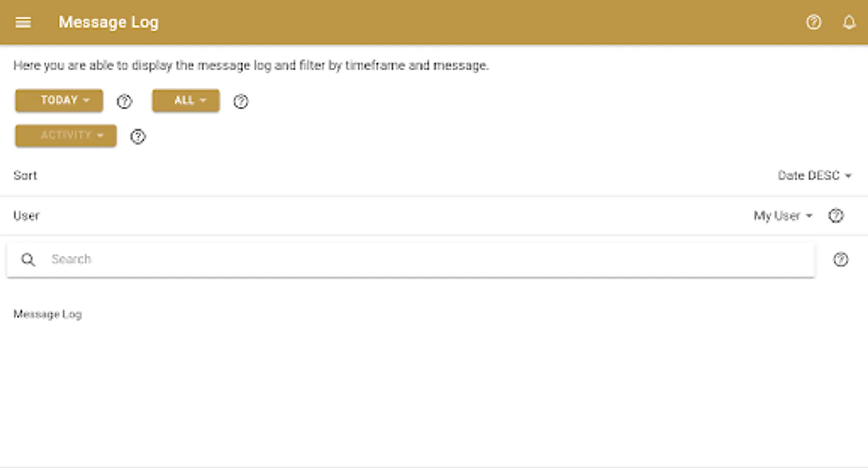Click the User label
This screenshot has width=868, height=468.
26,216
